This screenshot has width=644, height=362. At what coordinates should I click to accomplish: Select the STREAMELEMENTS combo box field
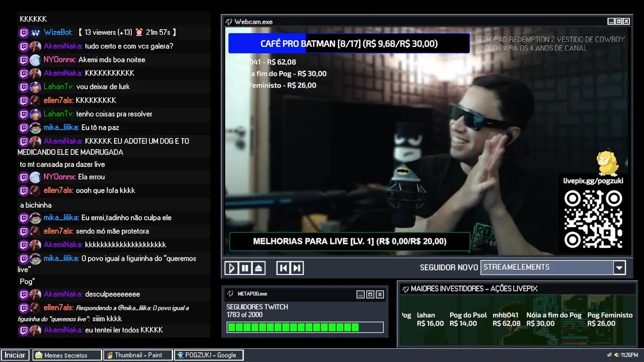(553, 267)
